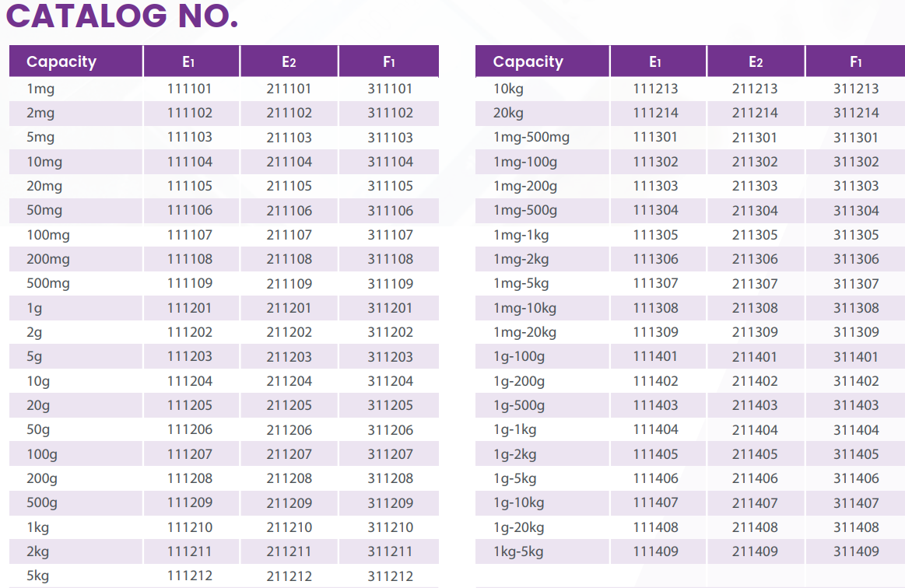Click the CATALOG NO. heading
Screen dimensions: 905x588
(122, 16)
